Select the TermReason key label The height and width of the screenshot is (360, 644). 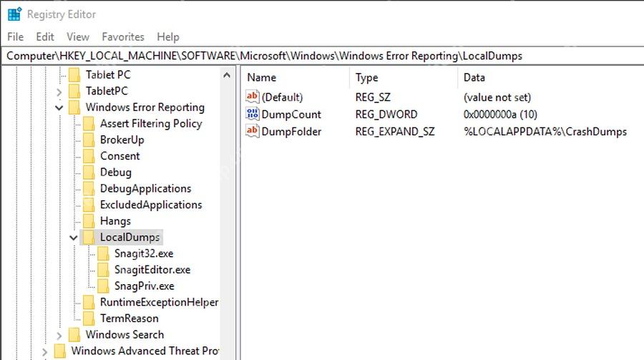pos(130,318)
